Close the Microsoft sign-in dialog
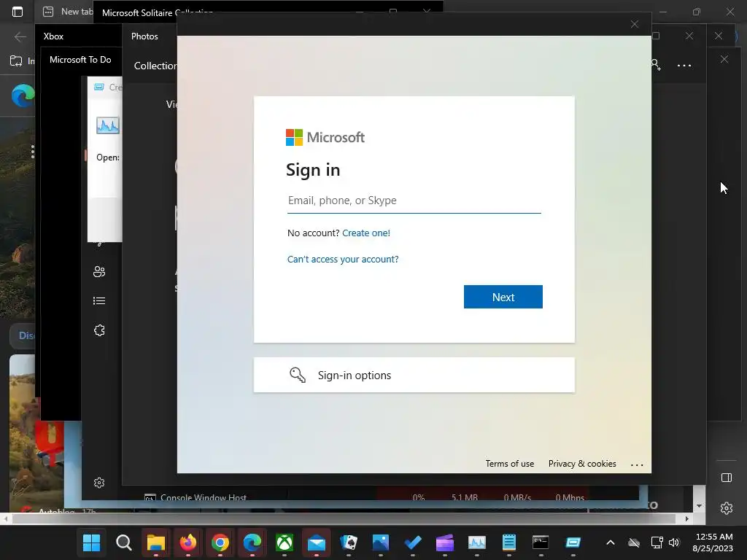The height and width of the screenshot is (560, 747). click(x=634, y=24)
